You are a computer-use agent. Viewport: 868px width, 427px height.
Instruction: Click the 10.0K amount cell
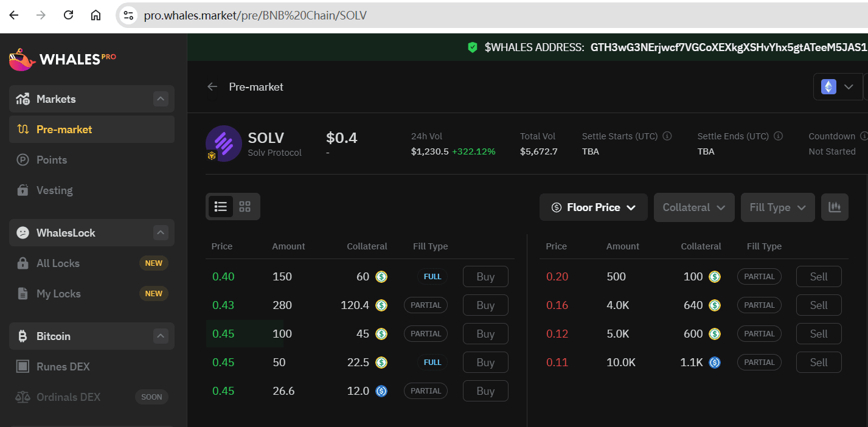(621, 363)
